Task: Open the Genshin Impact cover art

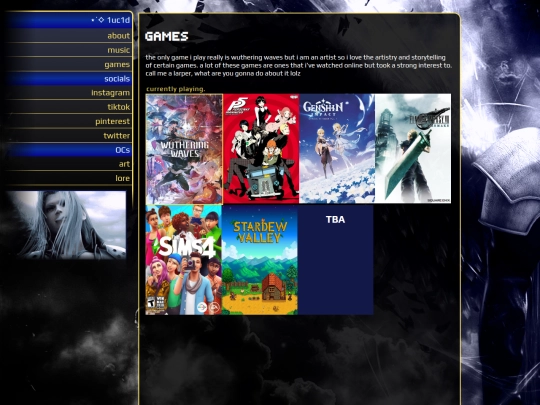Action: click(337, 148)
